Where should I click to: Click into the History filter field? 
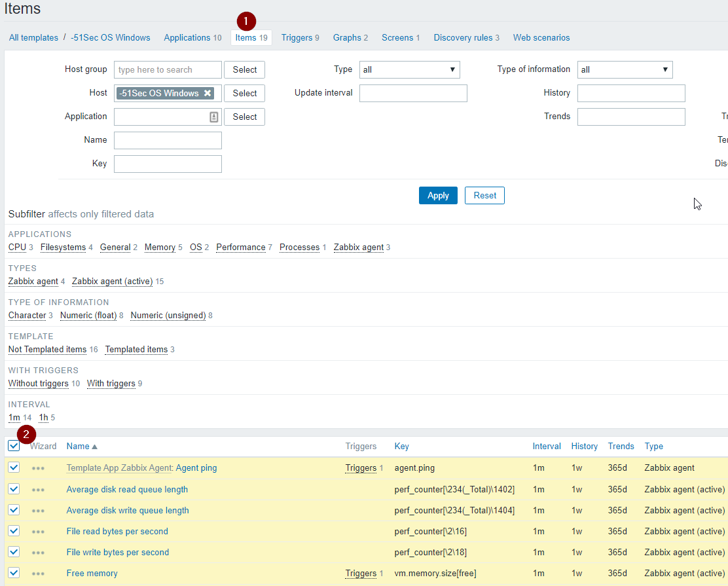pos(631,94)
